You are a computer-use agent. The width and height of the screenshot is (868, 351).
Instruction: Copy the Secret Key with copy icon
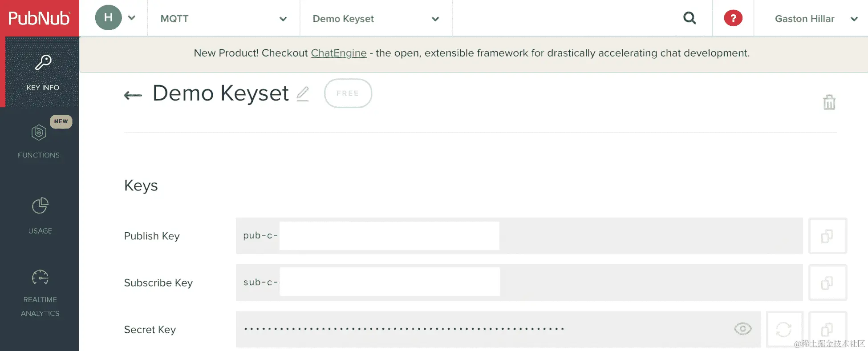coord(827,329)
